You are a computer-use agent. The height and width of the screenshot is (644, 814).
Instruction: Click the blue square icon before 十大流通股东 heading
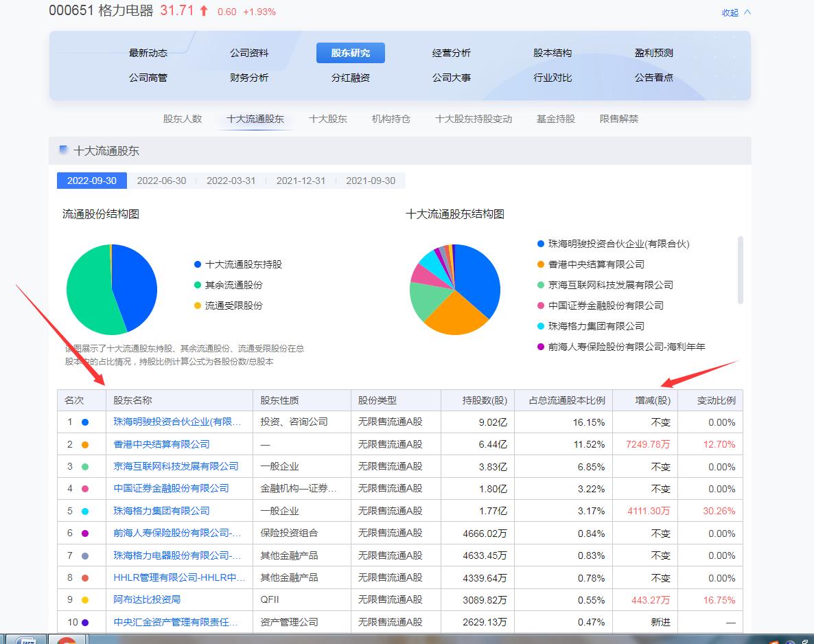tap(64, 150)
